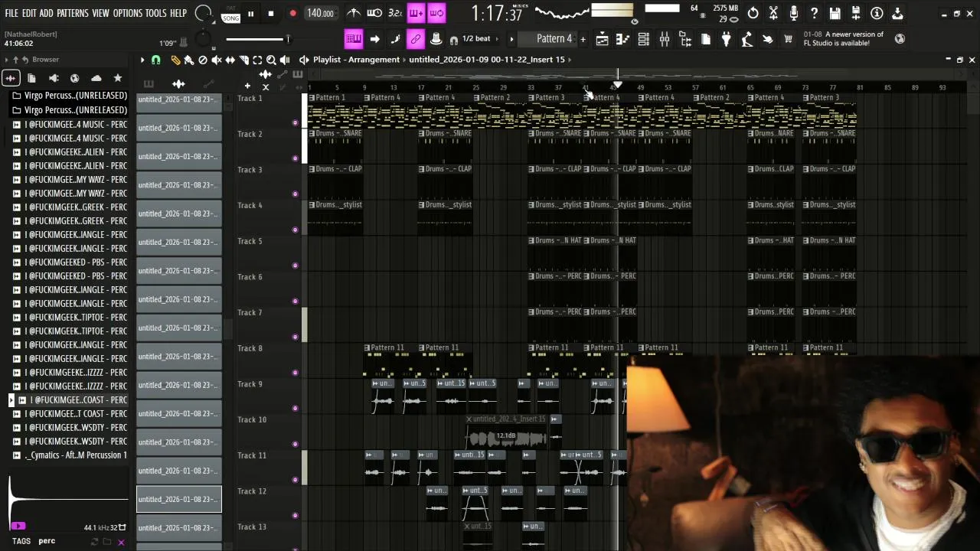Viewport: 980px width, 551px height.
Task: Toggle the playlist snap magnet icon
Action: (x=156, y=60)
